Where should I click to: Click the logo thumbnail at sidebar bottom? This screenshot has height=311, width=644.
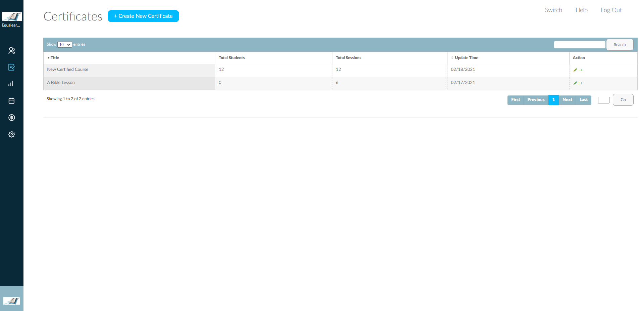12,301
